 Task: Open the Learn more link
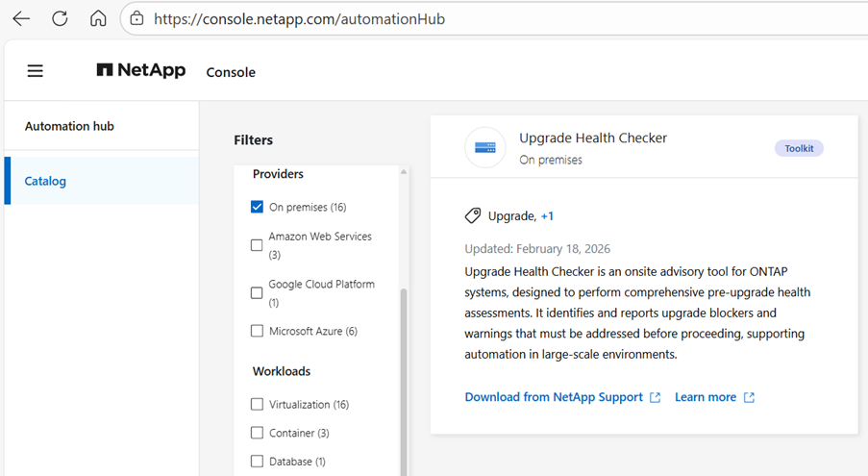tap(706, 397)
